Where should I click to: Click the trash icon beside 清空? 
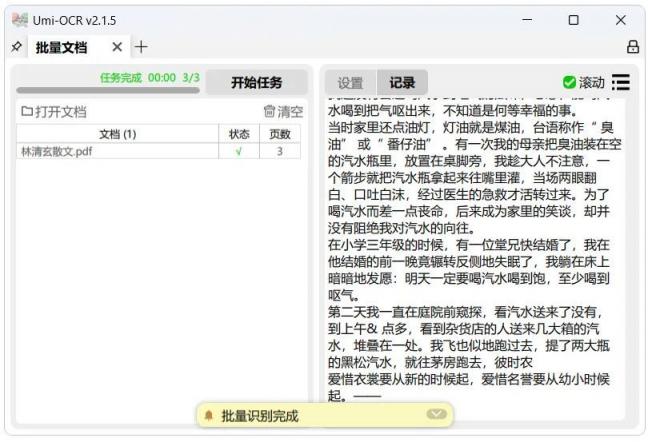tap(269, 112)
